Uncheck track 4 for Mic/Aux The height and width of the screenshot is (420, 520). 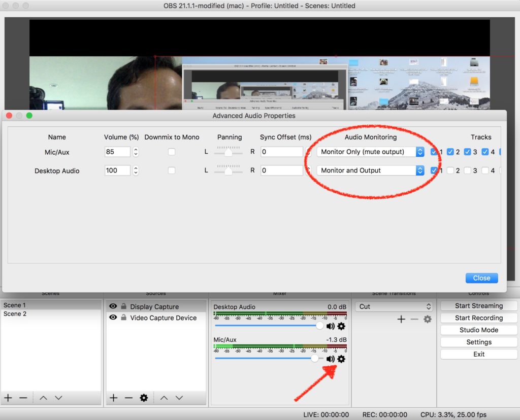(485, 152)
